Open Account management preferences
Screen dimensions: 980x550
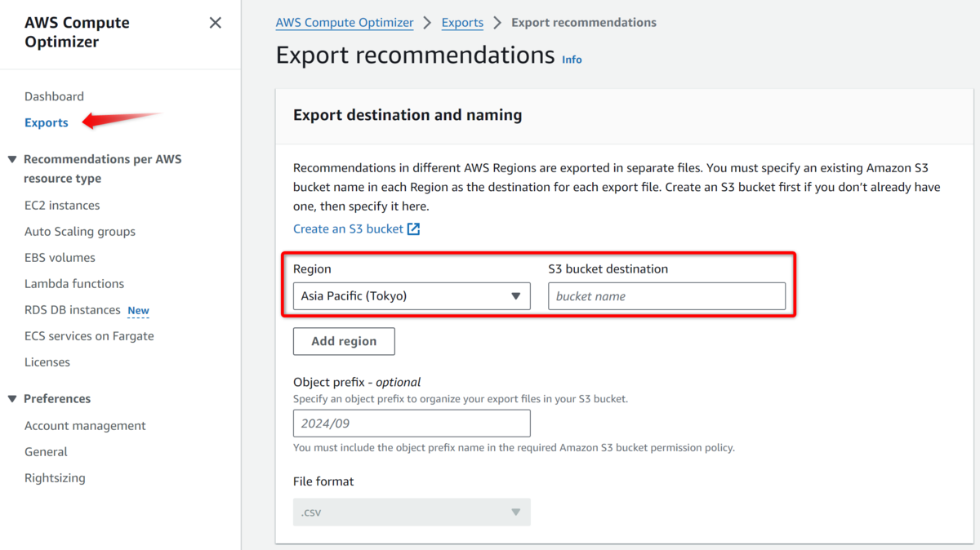[85, 426]
